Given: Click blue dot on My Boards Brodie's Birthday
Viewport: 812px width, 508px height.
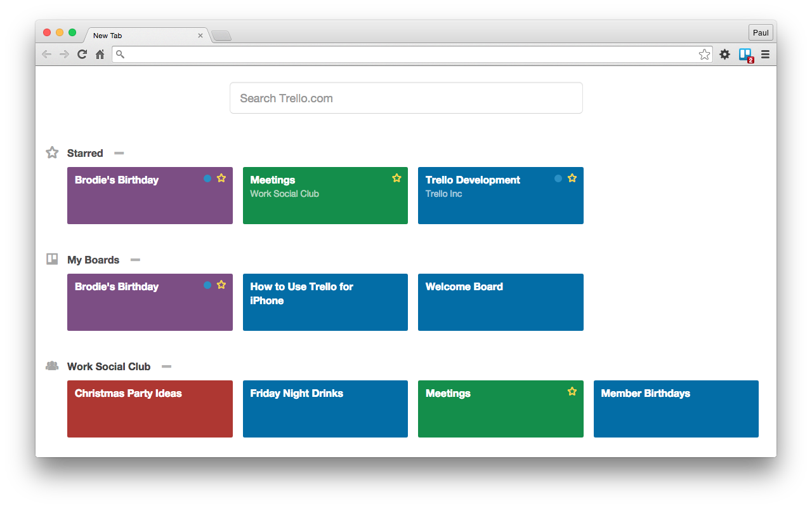Looking at the screenshot, I should pyautogui.click(x=207, y=285).
